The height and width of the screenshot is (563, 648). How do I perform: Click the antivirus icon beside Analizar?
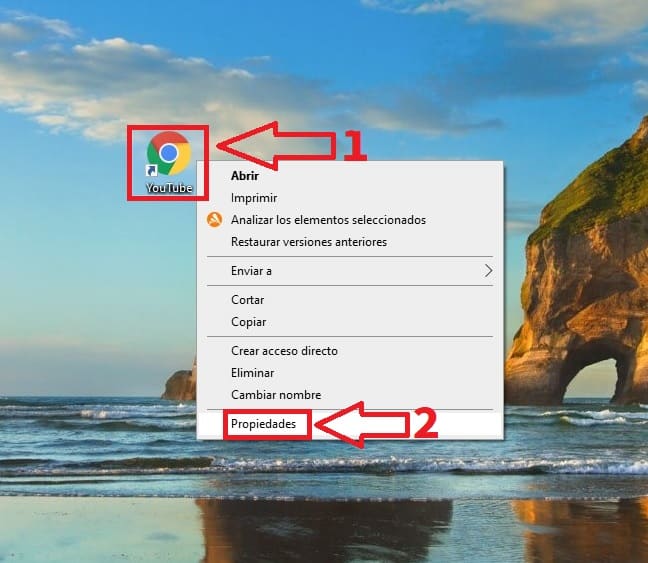214,219
